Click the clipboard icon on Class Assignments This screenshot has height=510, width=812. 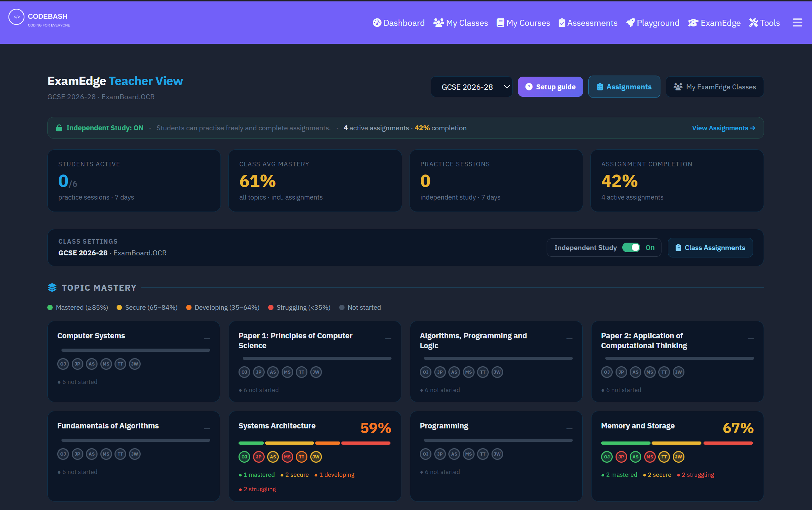click(678, 248)
